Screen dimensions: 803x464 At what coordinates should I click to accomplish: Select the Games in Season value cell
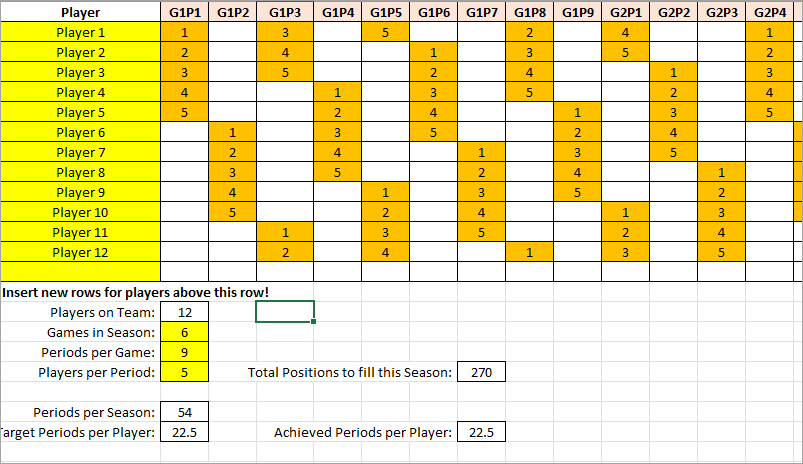point(184,332)
